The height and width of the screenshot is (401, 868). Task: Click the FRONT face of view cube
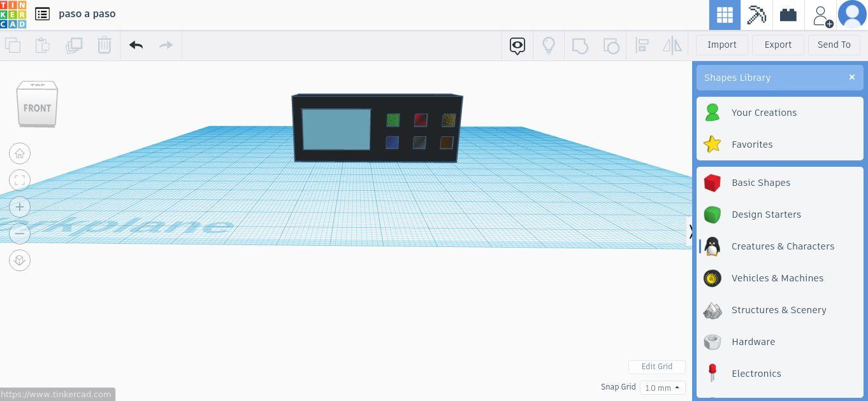click(37, 108)
